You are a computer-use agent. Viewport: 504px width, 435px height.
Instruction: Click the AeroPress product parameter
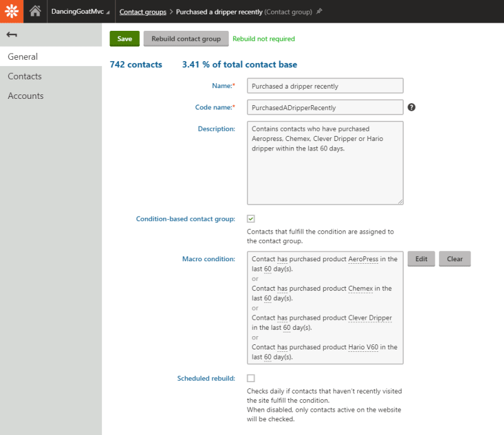coord(364,259)
